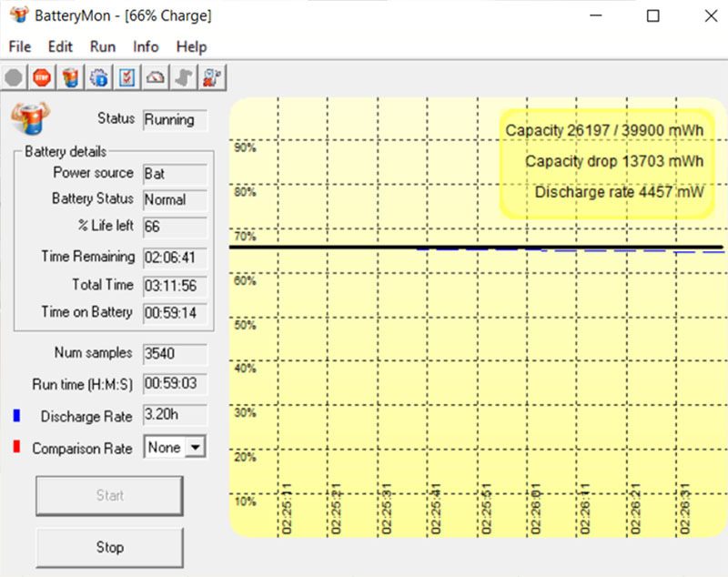Click the red Comparison Rate color marker
The width and height of the screenshot is (728, 577).
16,449
